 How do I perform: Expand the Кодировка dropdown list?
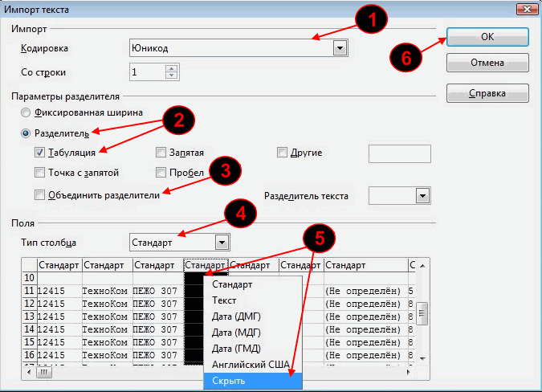[x=340, y=48]
